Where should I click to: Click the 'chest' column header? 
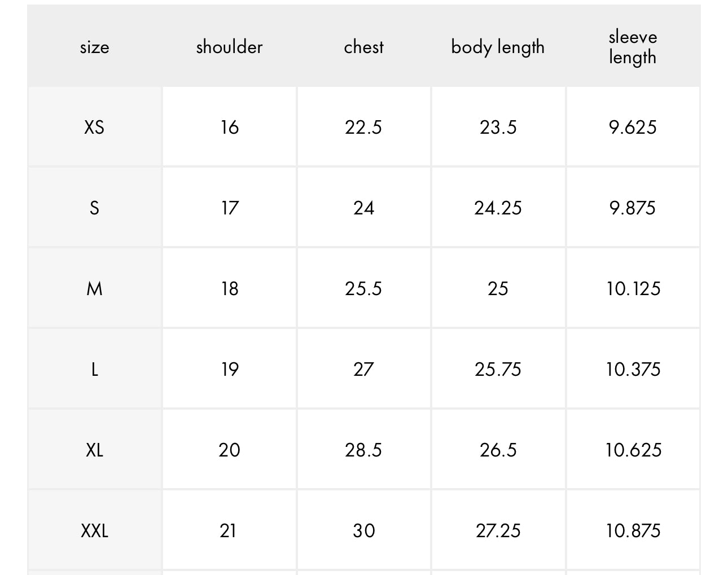(x=363, y=47)
